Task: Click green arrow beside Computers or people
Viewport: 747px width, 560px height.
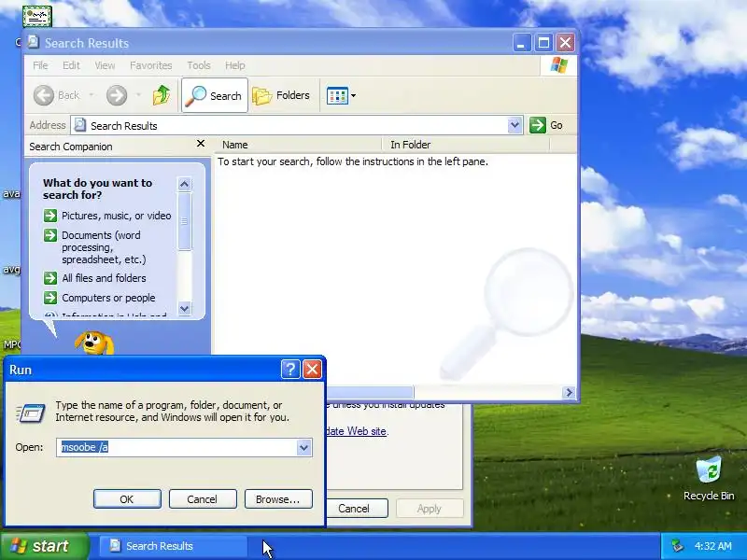Action: [x=50, y=298]
